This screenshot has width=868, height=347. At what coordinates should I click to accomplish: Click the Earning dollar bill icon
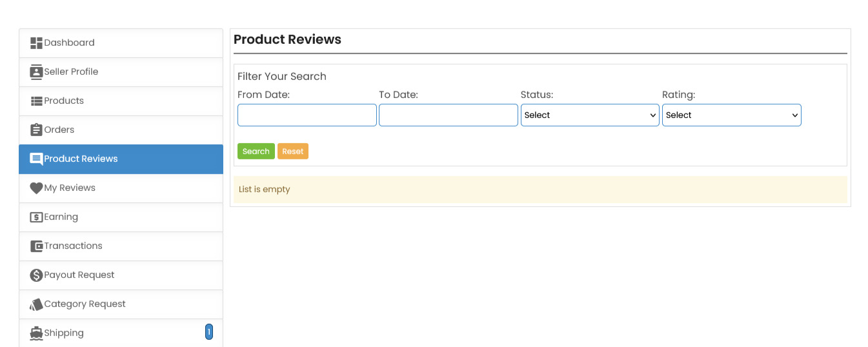pyautogui.click(x=36, y=217)
